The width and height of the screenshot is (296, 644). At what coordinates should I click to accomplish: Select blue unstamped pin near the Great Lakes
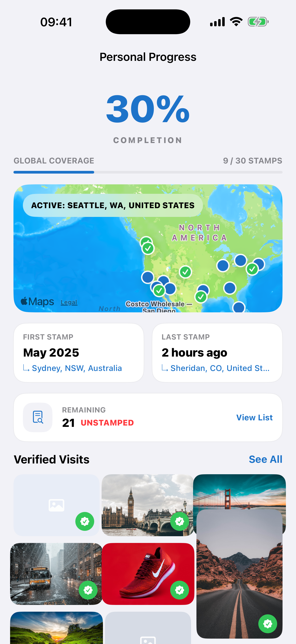(x=223, y=265)
